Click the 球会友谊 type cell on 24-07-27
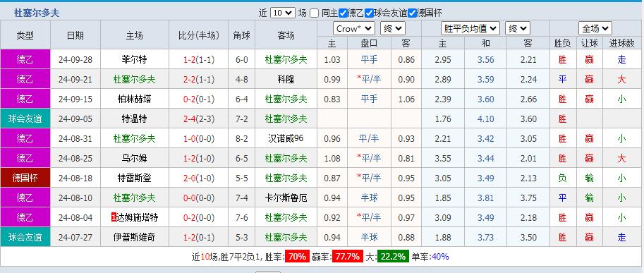The image size is (644, 273). pos(25,237)
